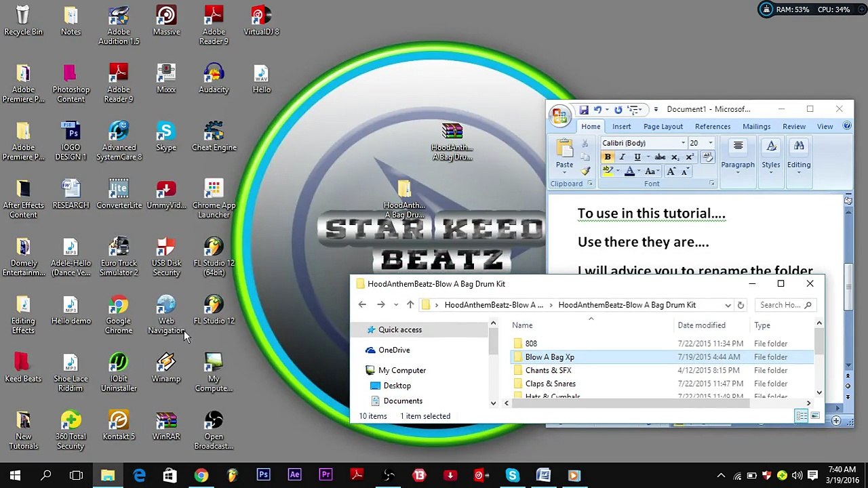This screenshot has height=488, width=868.
Task: Open Skype from the taskbar
Action: [512, 475]
